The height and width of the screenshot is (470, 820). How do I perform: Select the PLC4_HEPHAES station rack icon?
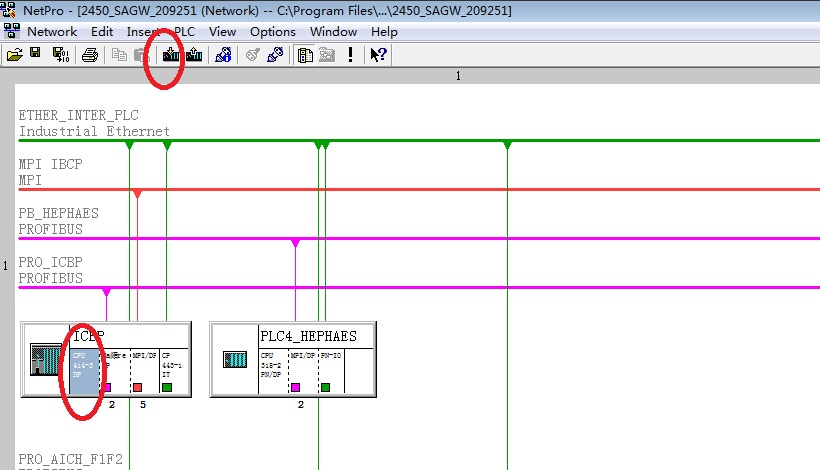click(235, 360)
